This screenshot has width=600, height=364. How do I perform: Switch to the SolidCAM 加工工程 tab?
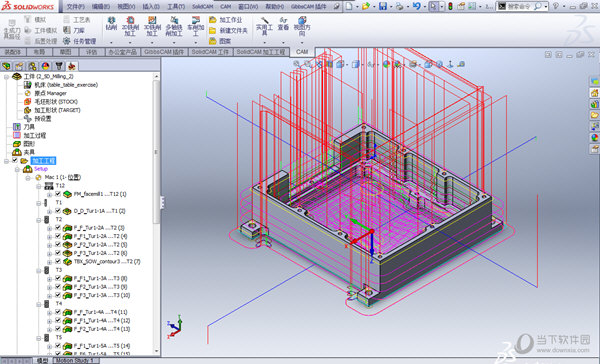(261, 52)
